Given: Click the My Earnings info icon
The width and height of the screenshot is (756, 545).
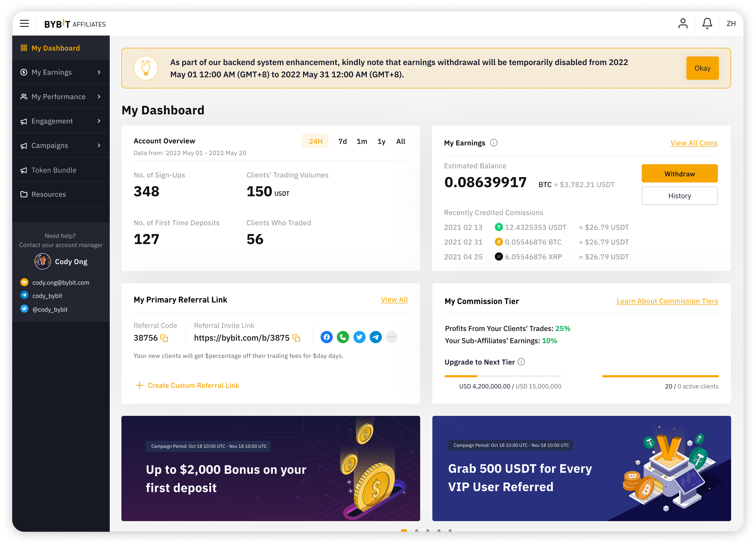Looking at the screenshot, I should [494, 143].
